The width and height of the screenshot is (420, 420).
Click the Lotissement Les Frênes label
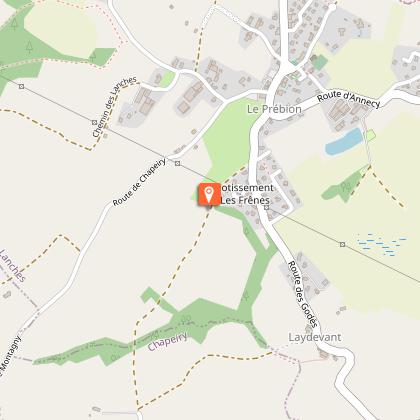[x=247, y=194]
